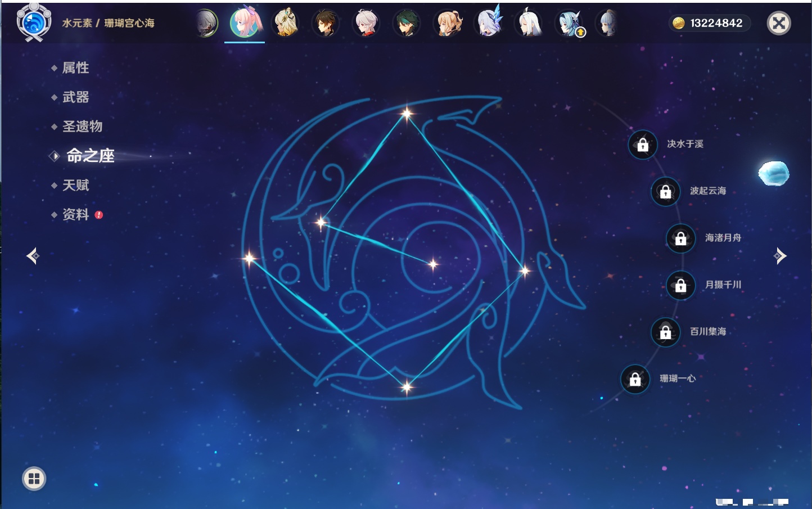The height and width of the screenshot is (509, 812).
Task: Open the 属性 attributes menu
Action: pos(75,68)
